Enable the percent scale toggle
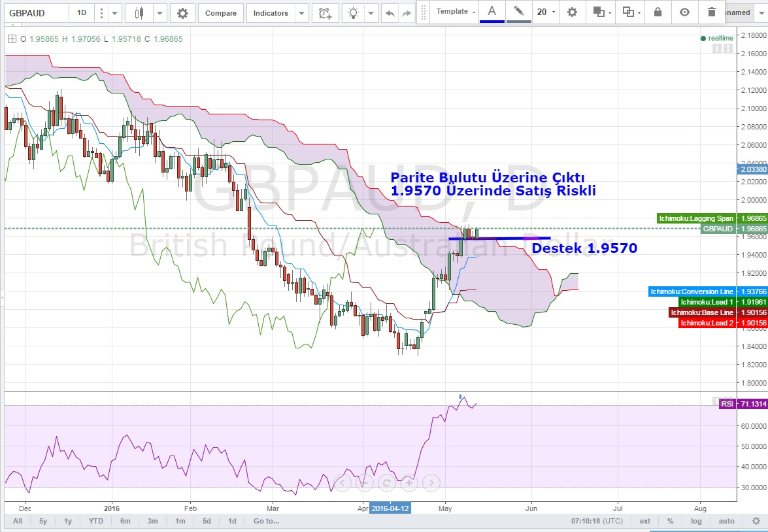The height and width of the screenshot is (532, 768). pos(671,521)
